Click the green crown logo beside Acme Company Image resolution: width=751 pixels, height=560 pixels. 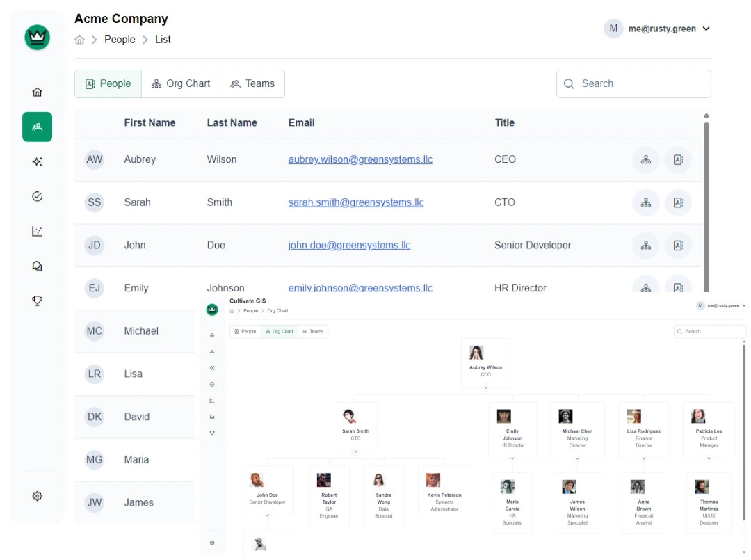(x=38, y=37)
